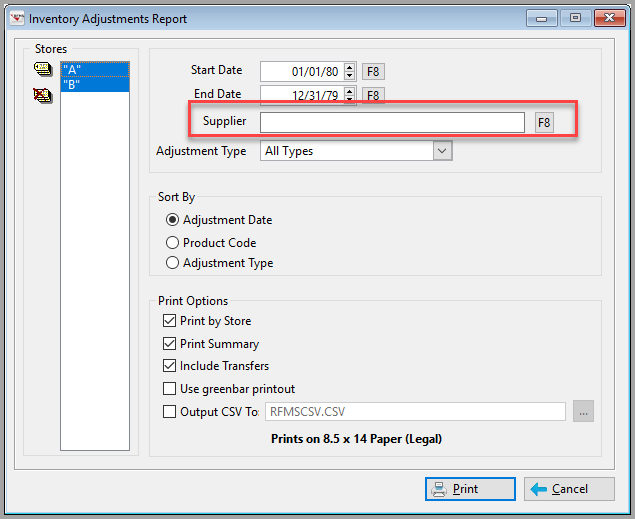Viewport: 635px width, 519px height.
Task: Click F8 button next to Start Date
Action: 373,72
